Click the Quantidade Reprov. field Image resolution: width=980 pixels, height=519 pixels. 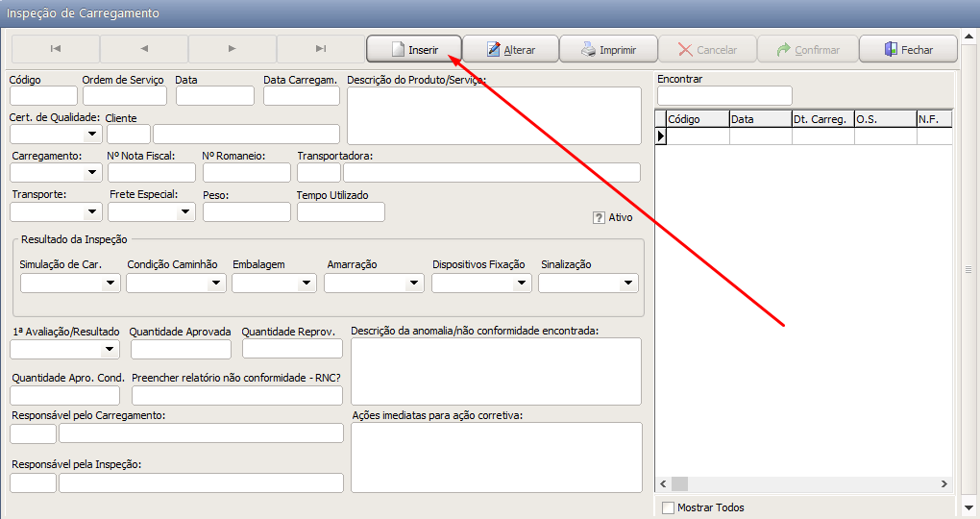[292, 348]
